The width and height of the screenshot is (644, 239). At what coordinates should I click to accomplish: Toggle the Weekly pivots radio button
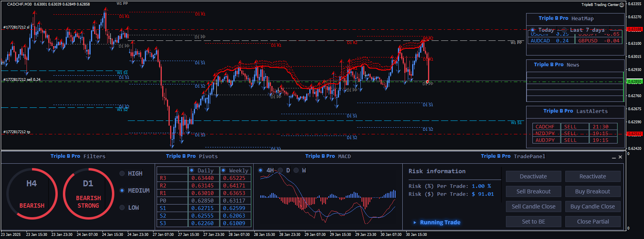pyautogui.click(x=224, y=170)
